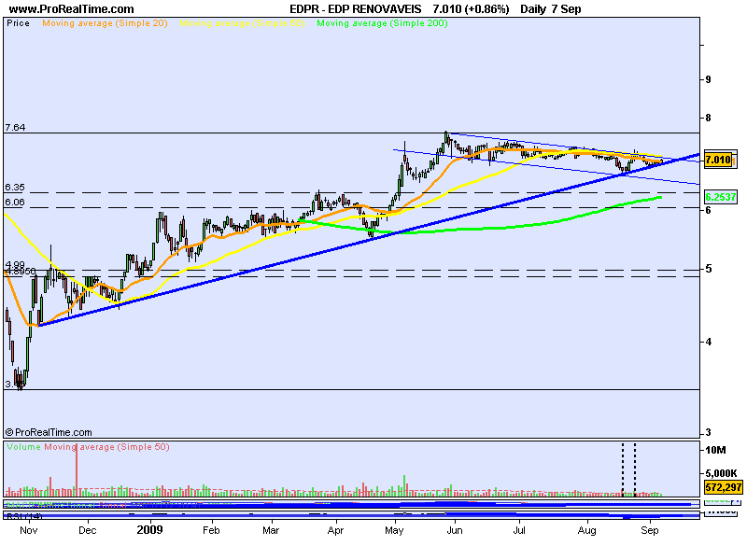Viewport: 747px width, 560px height.
Task: Click the 6.35 level label
Action: (15, 188)
